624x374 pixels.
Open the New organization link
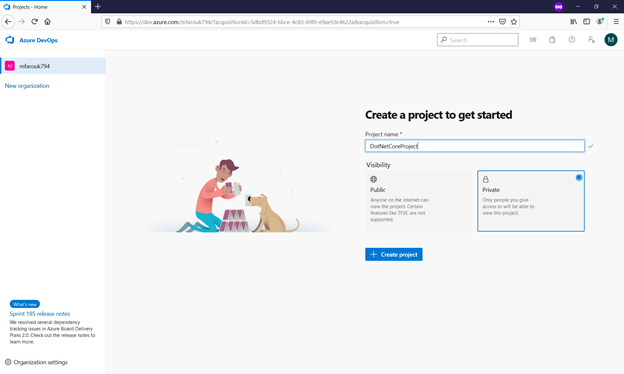point(27,86)
